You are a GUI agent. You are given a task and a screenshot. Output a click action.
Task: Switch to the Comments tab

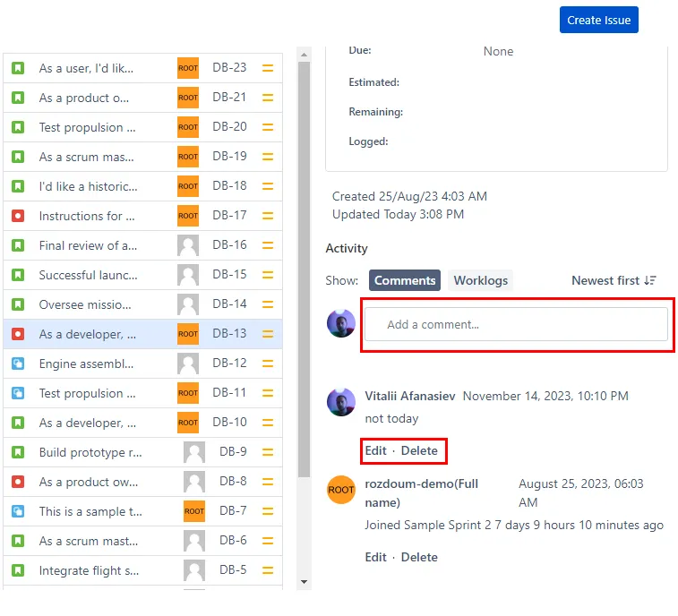click(405, 280)
